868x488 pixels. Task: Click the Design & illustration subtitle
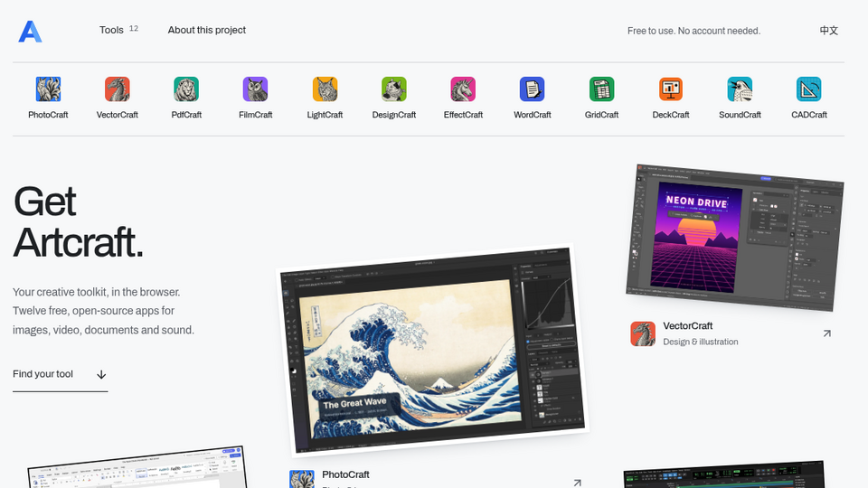click(x=700, y=342)
